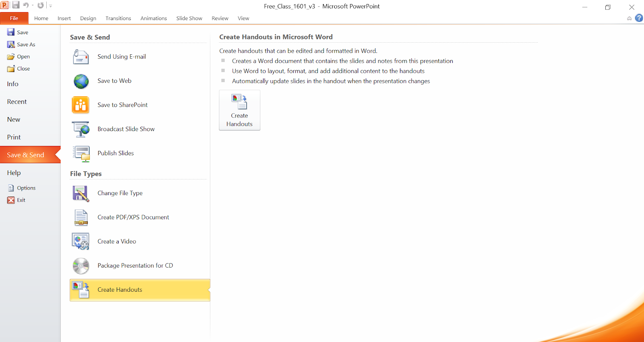Screen dimensions: 644x342
Task: Click the orange File tab
Action: (14, 18)
